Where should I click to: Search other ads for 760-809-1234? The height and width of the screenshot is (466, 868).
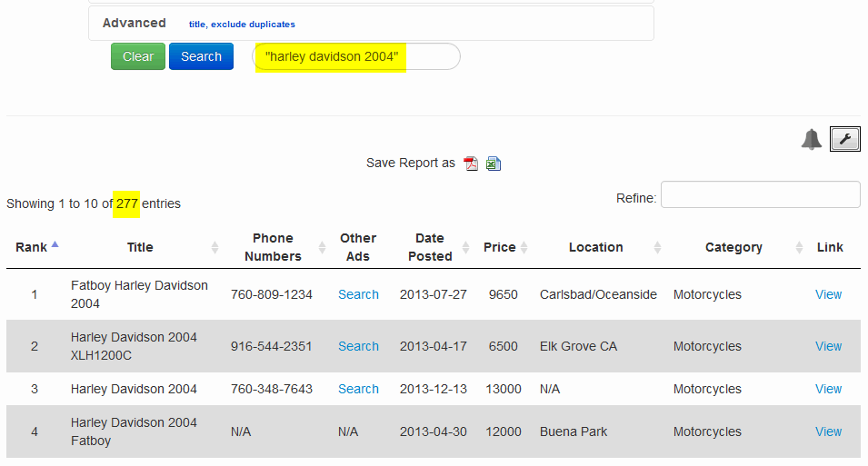359,294
